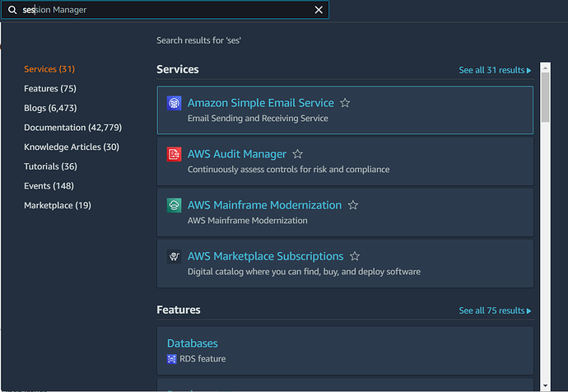This screenshot has height=392, width=568.
Task: Click scrollbar down arrow
Action: coord(545,386)
